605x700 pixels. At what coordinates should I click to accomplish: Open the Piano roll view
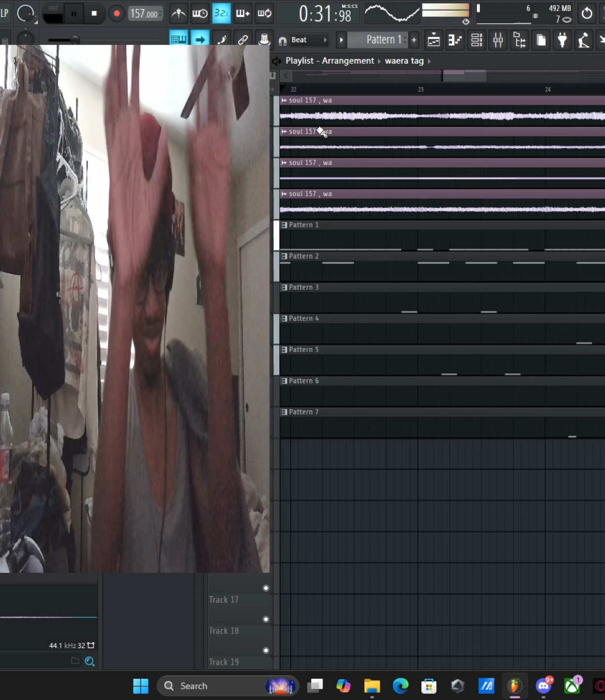(x=455, y=40)
